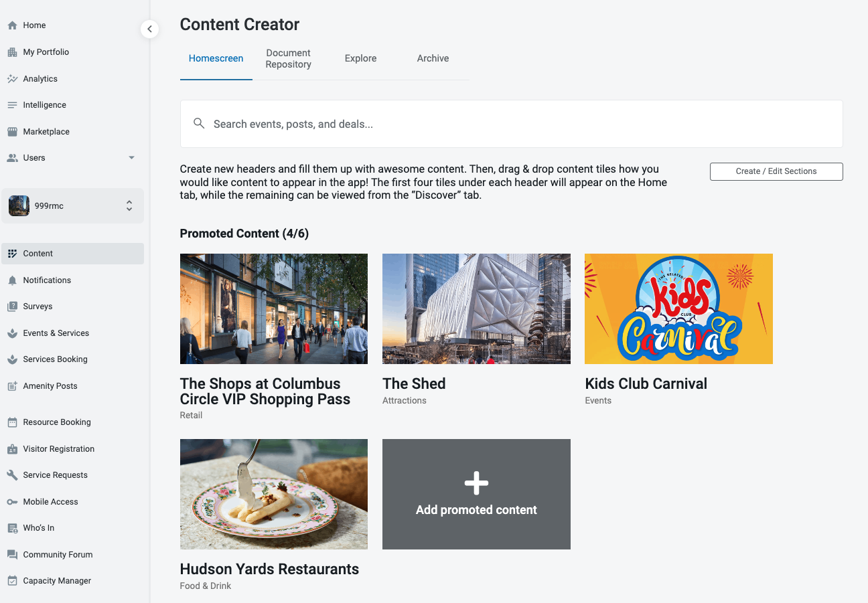This screenshot has width=868, height=603.
Task: Open Community Forum chat icon
Action: [12, 555]
